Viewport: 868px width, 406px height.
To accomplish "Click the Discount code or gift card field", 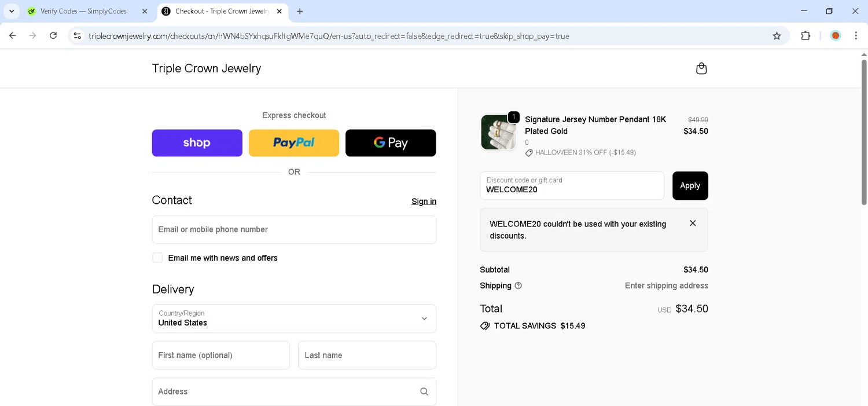I will pos(572,186).
